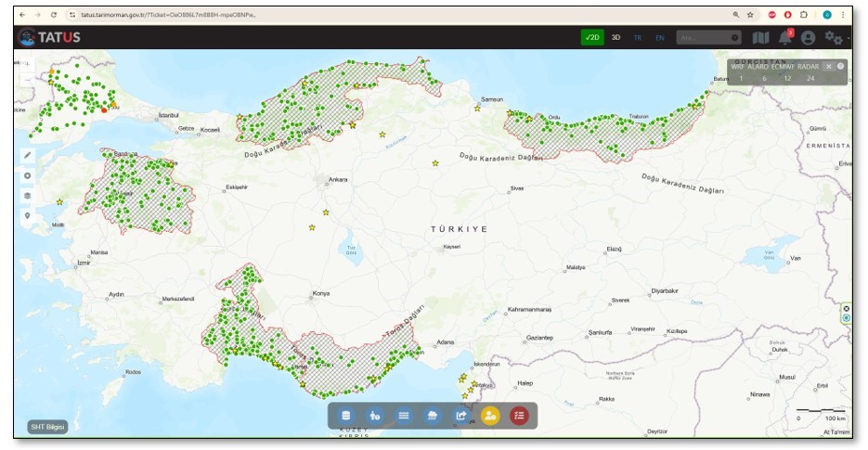Open the map layers stack icon
Image resolution: width=868 pixels, height=450 pixels.
pyautogui.click(x=28, y=196)
